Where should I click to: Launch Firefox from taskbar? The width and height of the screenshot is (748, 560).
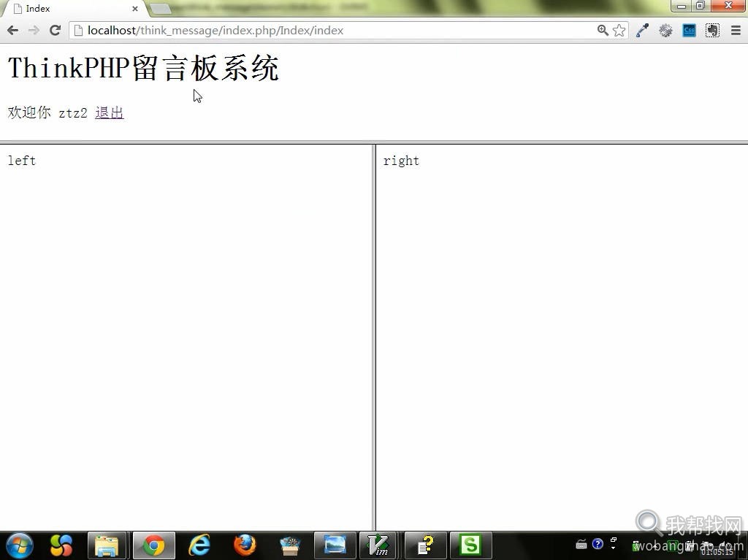pos(244,545)
